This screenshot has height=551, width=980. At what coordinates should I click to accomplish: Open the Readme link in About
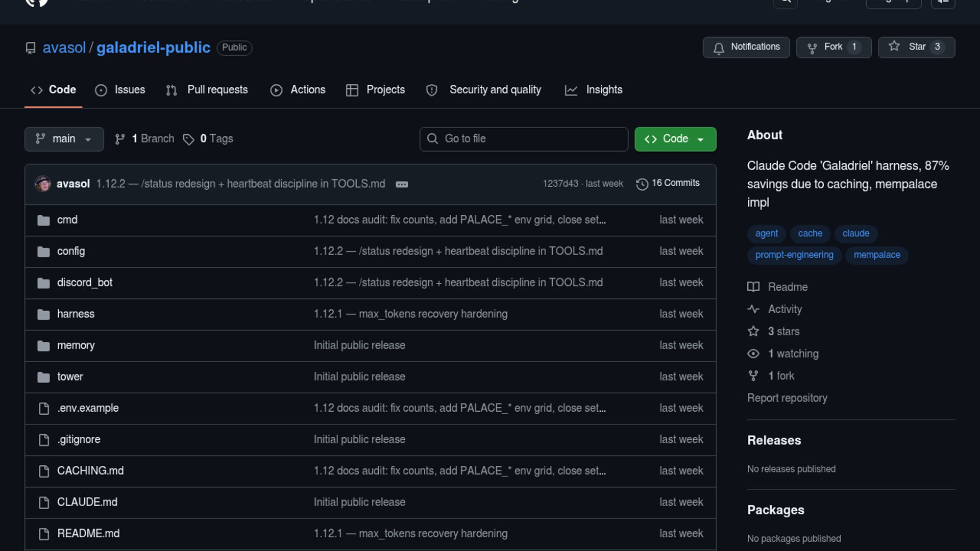point(787,287)
